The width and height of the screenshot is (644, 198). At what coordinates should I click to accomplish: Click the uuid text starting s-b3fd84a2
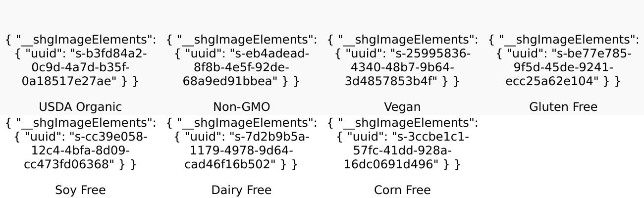click(x=80, y=67)
